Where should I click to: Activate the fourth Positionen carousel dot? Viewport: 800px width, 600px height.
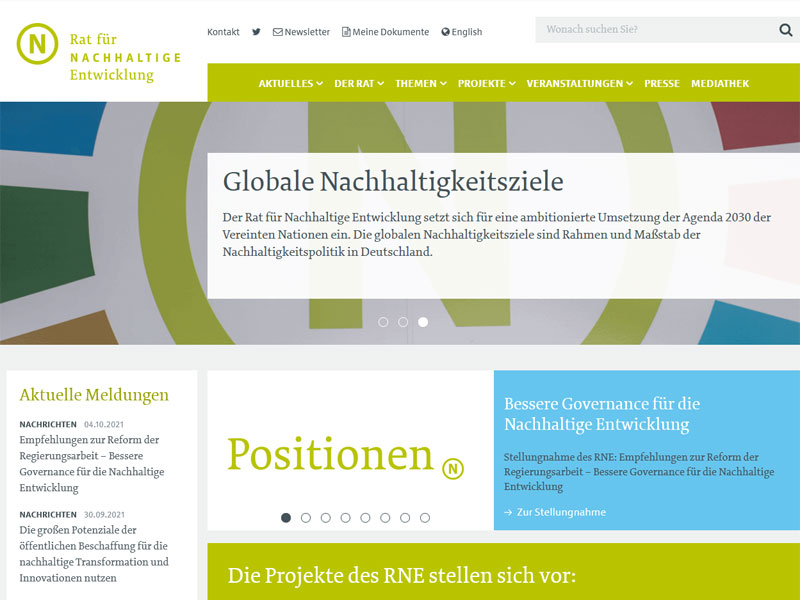point(346,517)
